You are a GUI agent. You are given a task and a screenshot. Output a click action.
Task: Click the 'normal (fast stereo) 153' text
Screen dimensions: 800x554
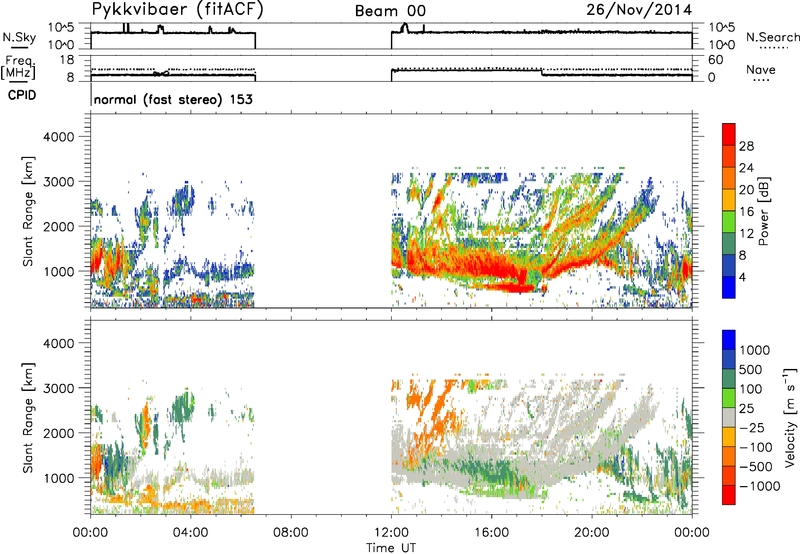[173, 99]
